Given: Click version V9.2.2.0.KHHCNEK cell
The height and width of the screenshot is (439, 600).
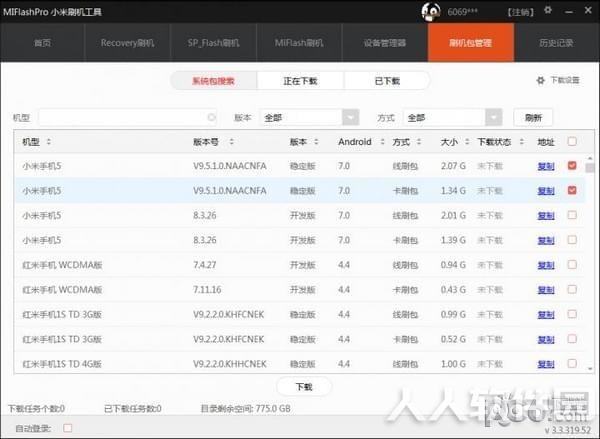Looking at the screenshot, I should (230, 364).
